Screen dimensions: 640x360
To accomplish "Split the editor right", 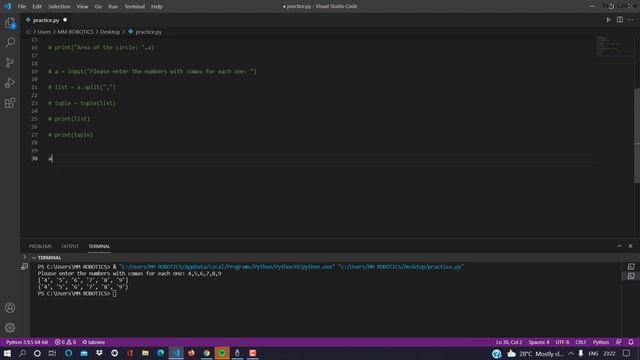I will pyautogui.click(x=620, y=20).
